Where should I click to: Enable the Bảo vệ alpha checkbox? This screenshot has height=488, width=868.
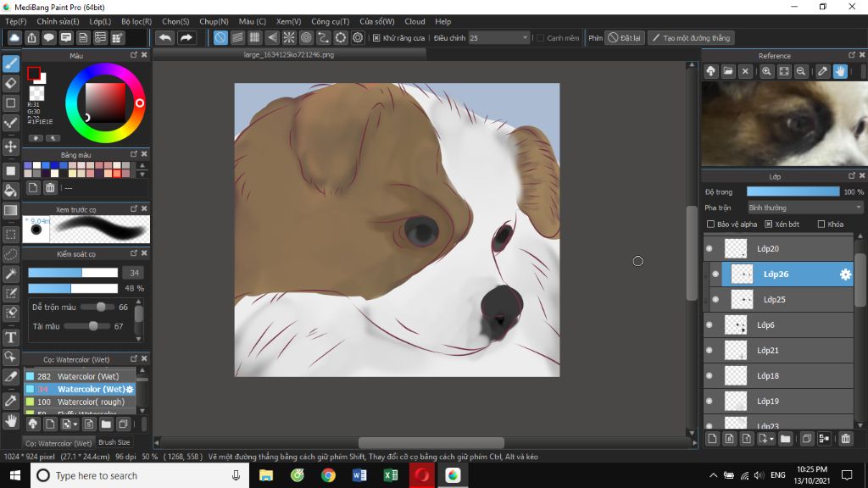coord(711,225)
